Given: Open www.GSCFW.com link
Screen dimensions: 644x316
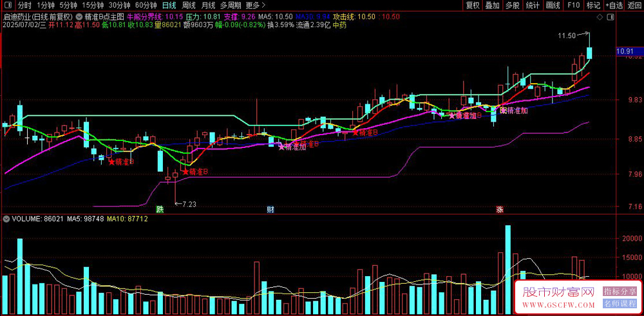Looking at the screenshot, I should 558,305.
